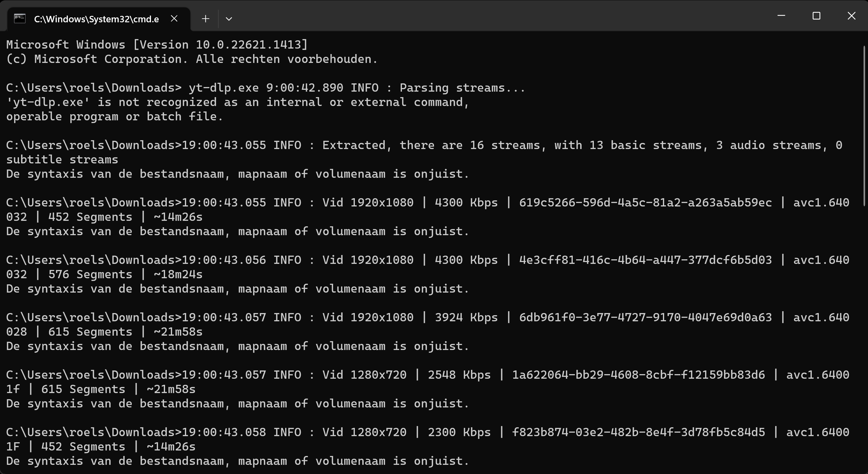This screenshot has height=474, width=868.
Task: Click the '2548 Kbps' bitrate text
Action: click(x=459, y=375)
